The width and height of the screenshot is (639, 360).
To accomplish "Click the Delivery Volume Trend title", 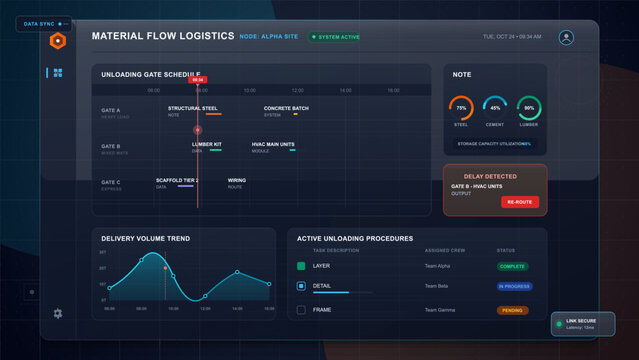I will tap(145, 239).
